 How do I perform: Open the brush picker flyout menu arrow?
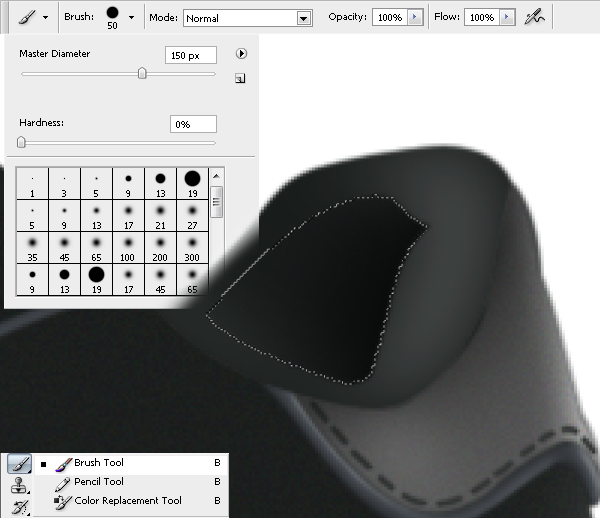point(241,54)
